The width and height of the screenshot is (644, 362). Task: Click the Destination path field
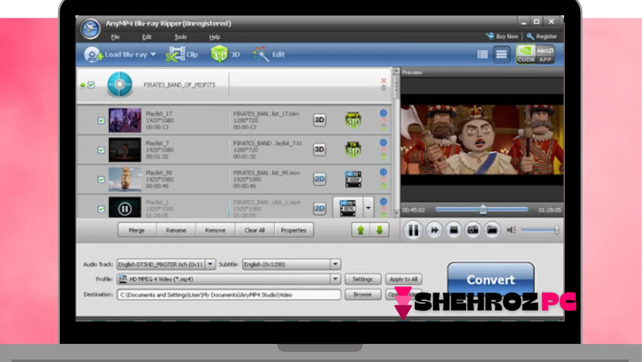(x=229, y=295)
